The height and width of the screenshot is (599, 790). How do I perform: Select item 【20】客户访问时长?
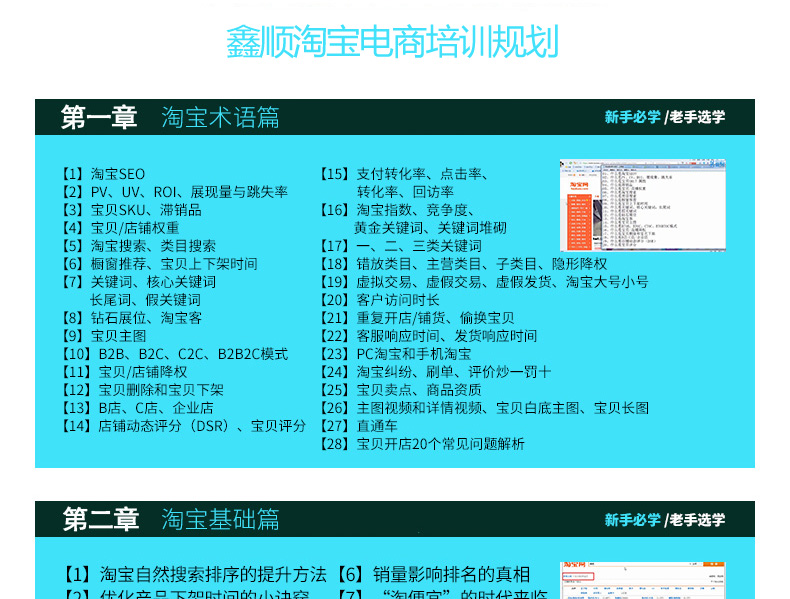[379, 300]
